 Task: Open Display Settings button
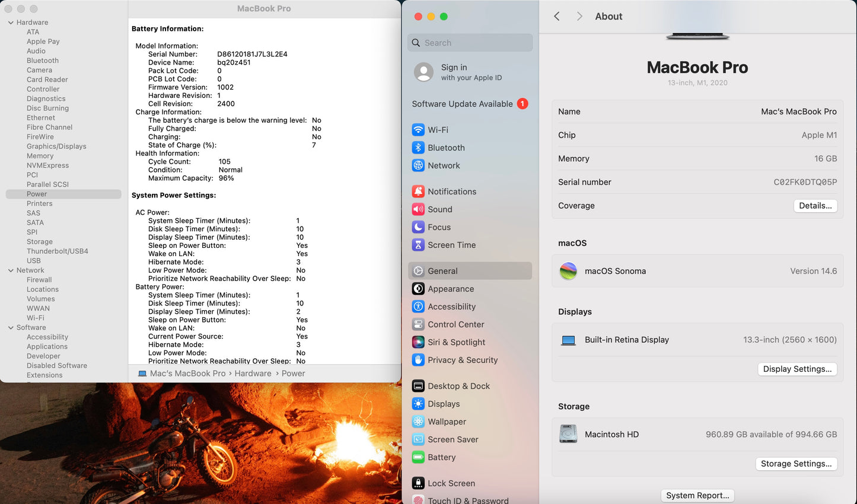[797, 369]
